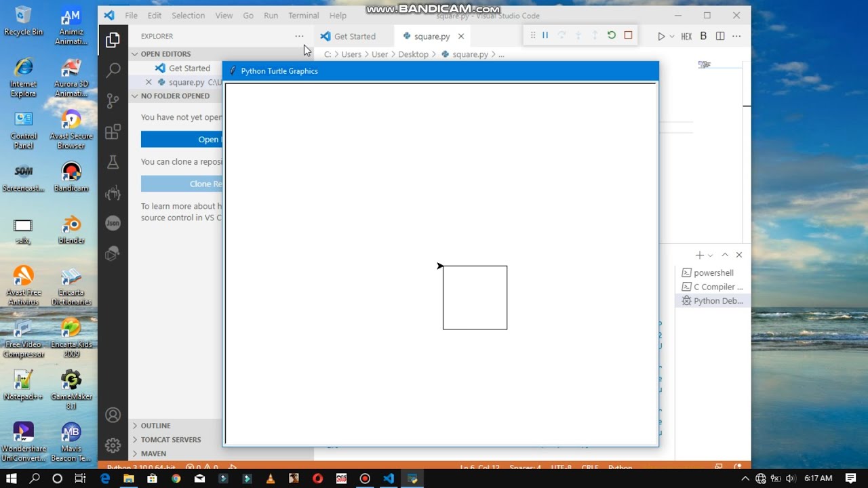
Task: Restart the debug session
Action: (612, 35)
